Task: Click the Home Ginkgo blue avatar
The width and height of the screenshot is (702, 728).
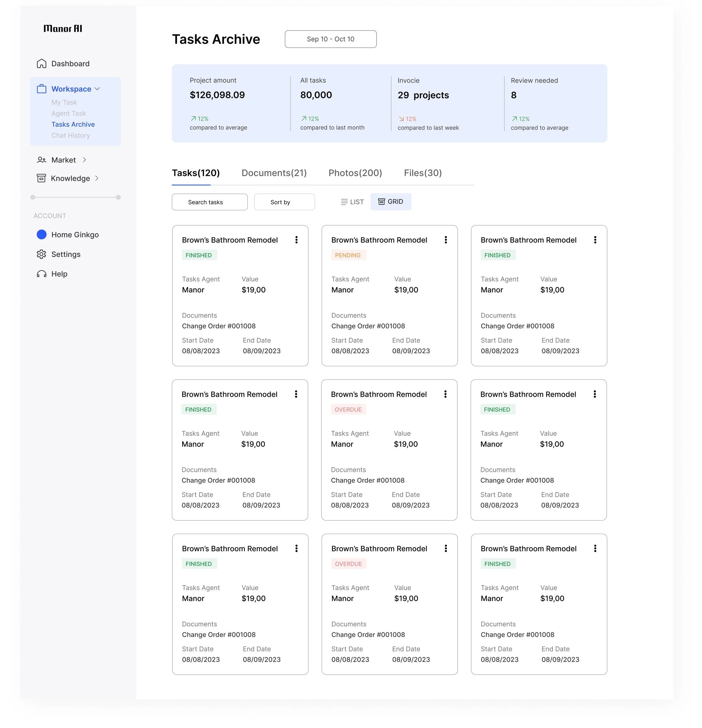Action: point(42,235)
